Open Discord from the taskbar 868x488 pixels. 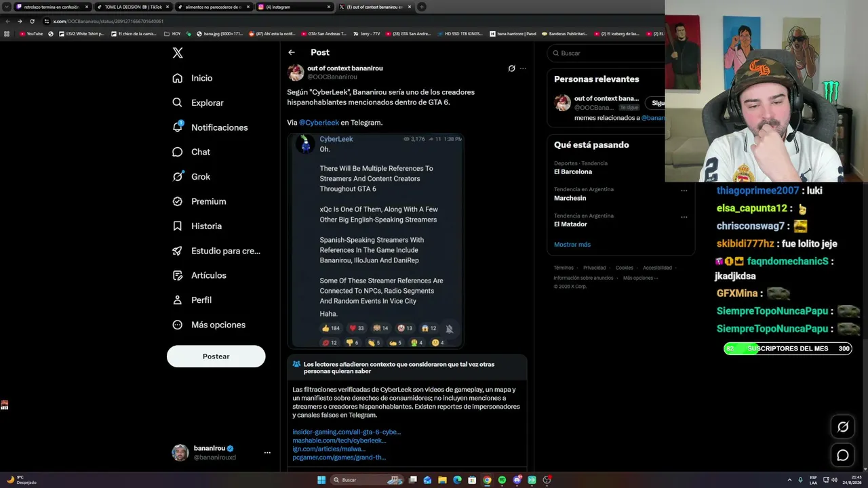pyautogui.click(x=517, y=480)
